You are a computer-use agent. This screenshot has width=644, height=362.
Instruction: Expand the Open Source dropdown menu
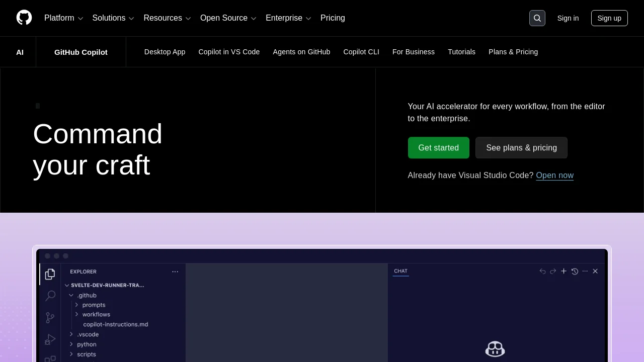tap(228, 18)
